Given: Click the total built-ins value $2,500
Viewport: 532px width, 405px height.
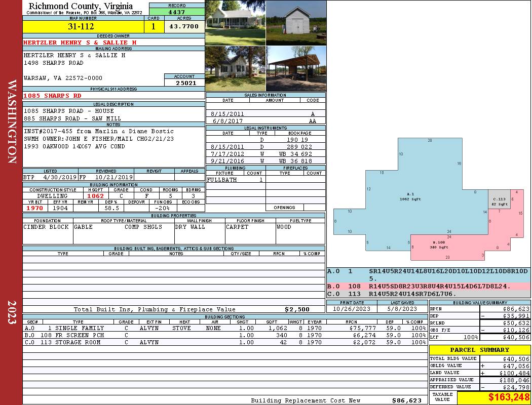Looking at the screenshot, I should (297, 309).
